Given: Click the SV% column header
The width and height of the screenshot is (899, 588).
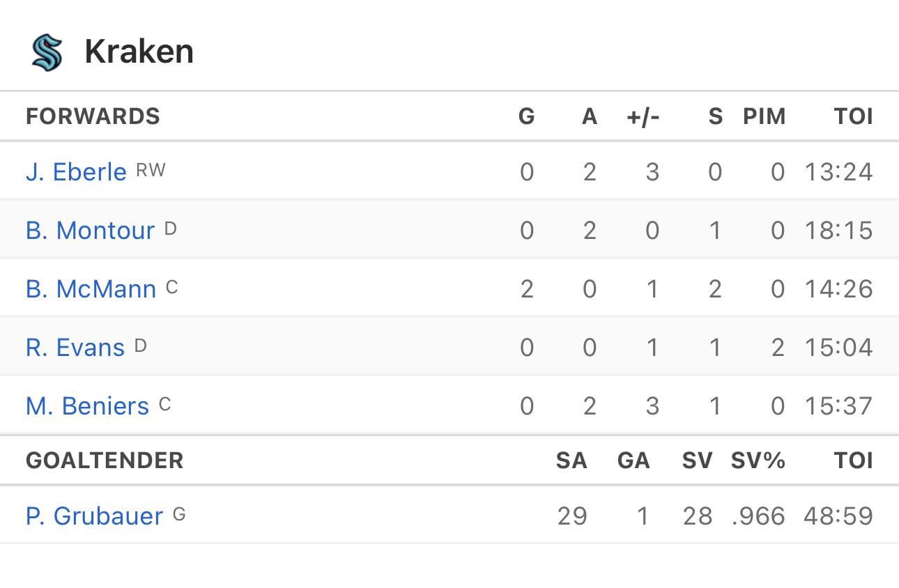Looking at the screenshot, I should [x=757, y=461].
